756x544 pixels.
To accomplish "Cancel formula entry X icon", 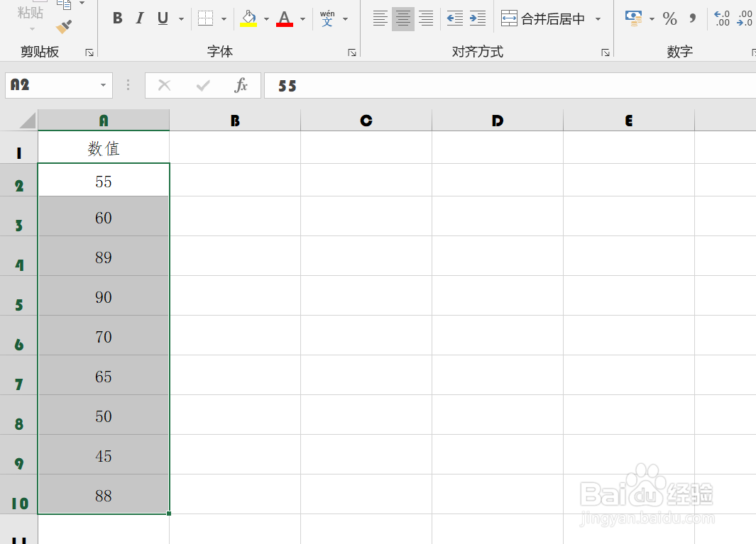I will click(164, 85).
